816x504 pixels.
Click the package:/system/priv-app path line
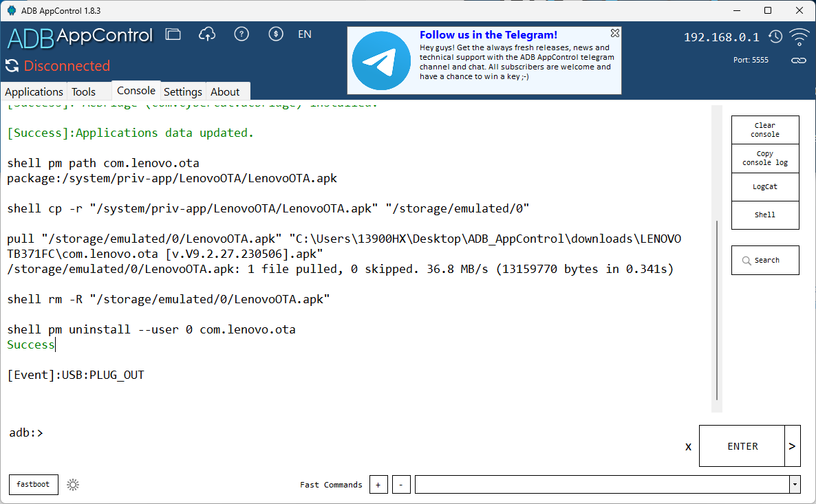[172, 178]
